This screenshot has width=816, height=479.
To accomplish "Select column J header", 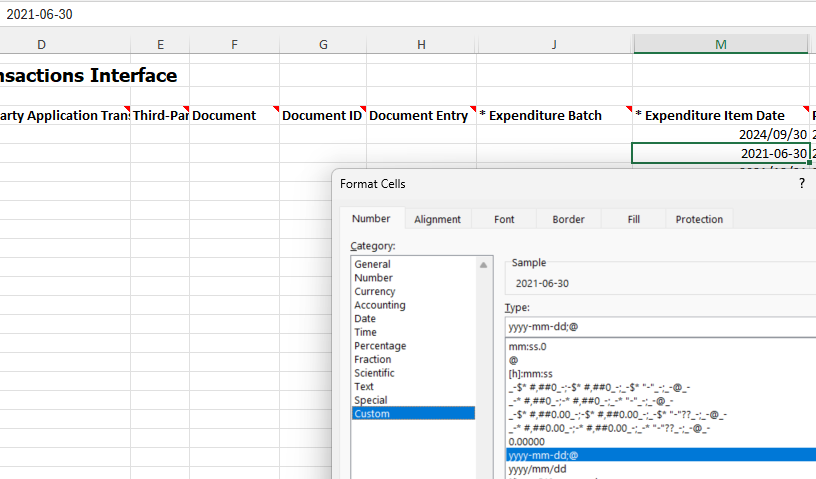I will 554,44.
